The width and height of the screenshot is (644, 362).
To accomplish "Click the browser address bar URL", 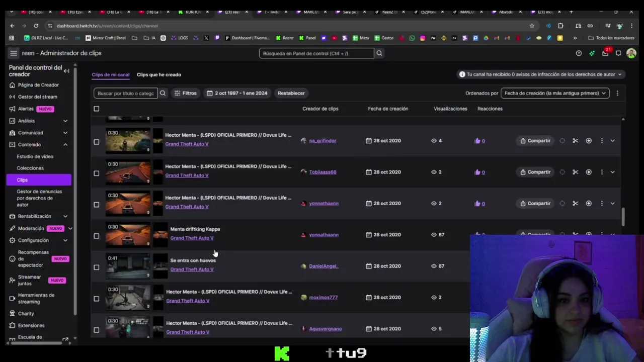I will click(x=107, y=26).
